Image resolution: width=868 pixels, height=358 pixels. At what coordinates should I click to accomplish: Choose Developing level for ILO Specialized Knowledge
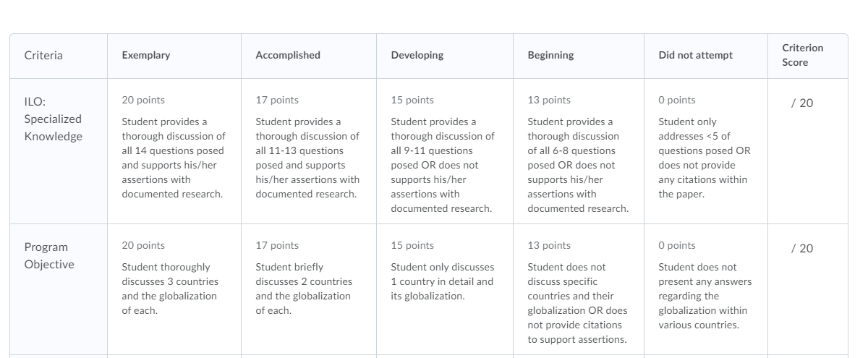(x=445, y=150)
